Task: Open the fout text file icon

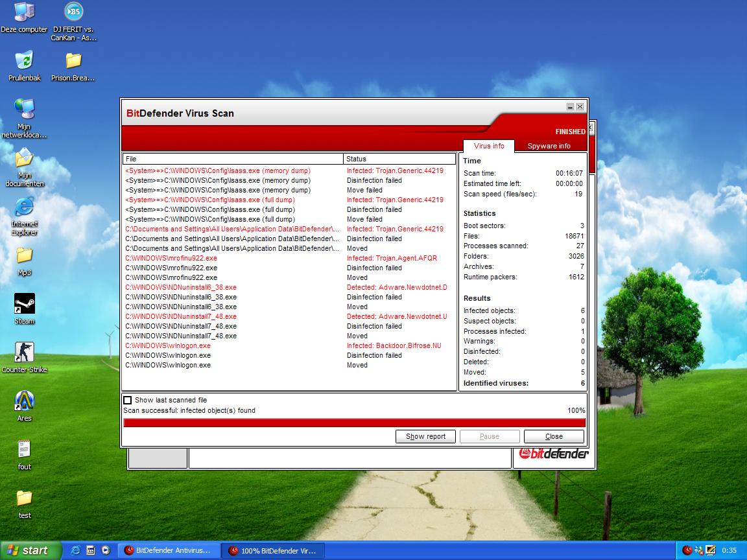Action: click(x=25, y=449)
